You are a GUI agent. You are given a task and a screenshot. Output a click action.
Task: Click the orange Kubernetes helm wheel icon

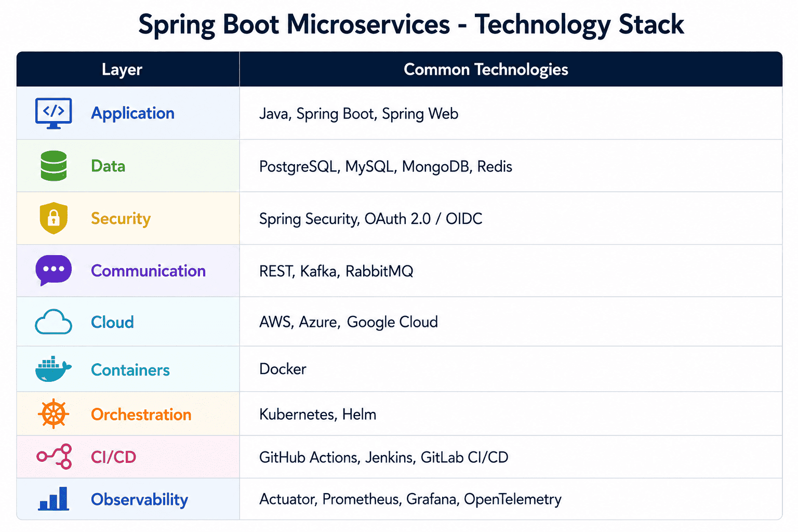[54, 414]
